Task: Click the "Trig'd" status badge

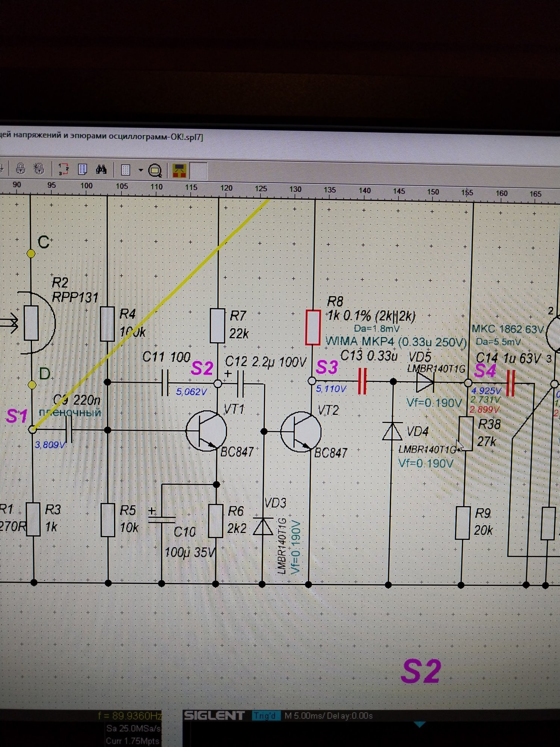Action: 266,716
